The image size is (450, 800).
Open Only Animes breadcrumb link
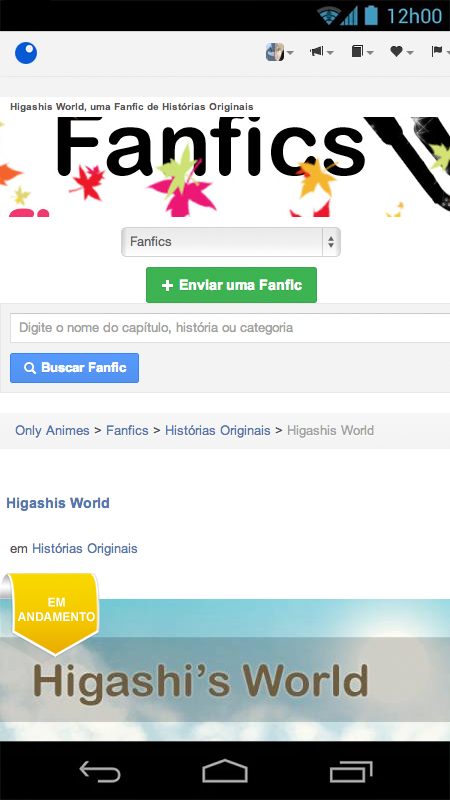click(x=52, y=431)
